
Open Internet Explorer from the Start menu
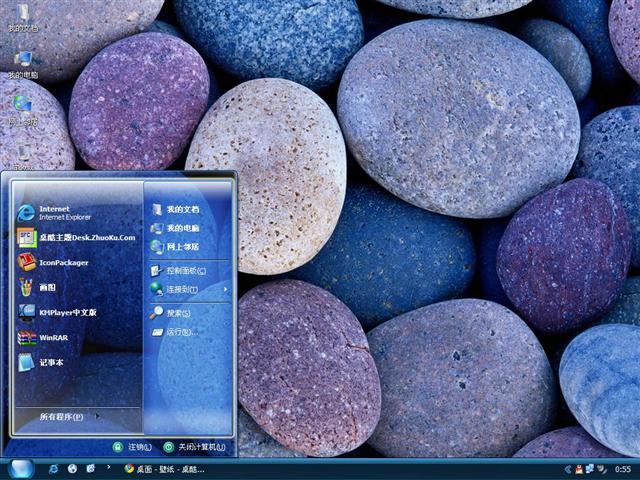[60, 212]
